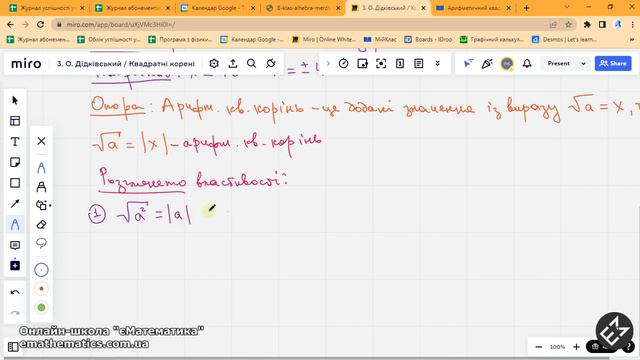Switch to the 8-klas-alhebra tab
Viewport: 640px width, 360px height.
[303, 8]
